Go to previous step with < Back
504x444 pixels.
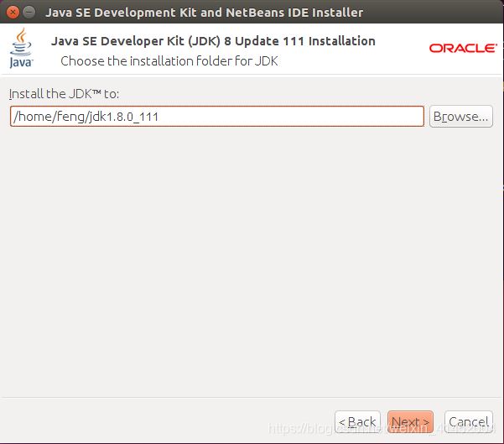point(357,421)
